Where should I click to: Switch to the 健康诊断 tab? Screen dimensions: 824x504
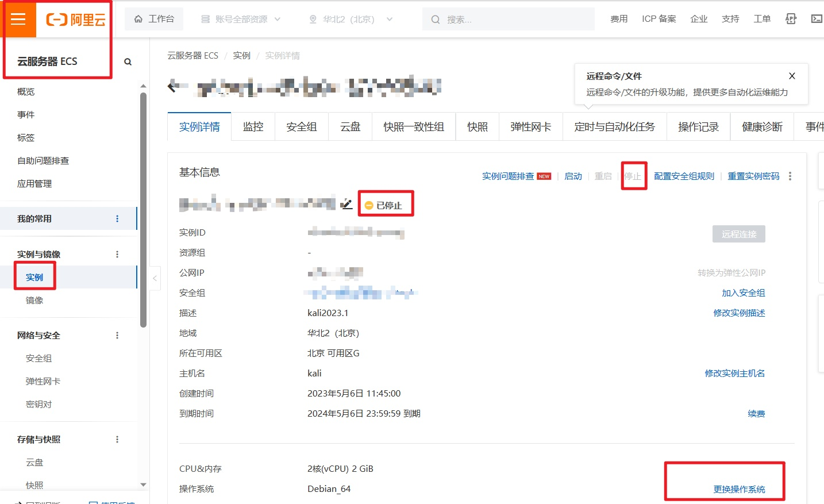(762, 127)
